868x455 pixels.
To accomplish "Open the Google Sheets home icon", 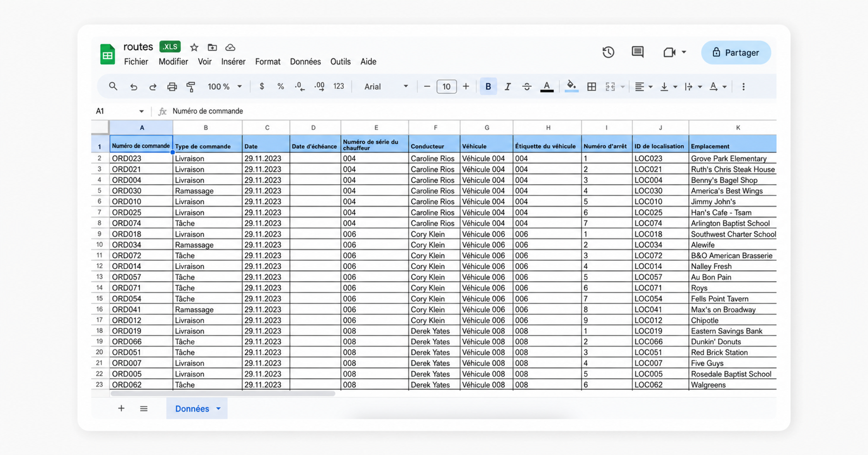I will [x=108, y=54].
